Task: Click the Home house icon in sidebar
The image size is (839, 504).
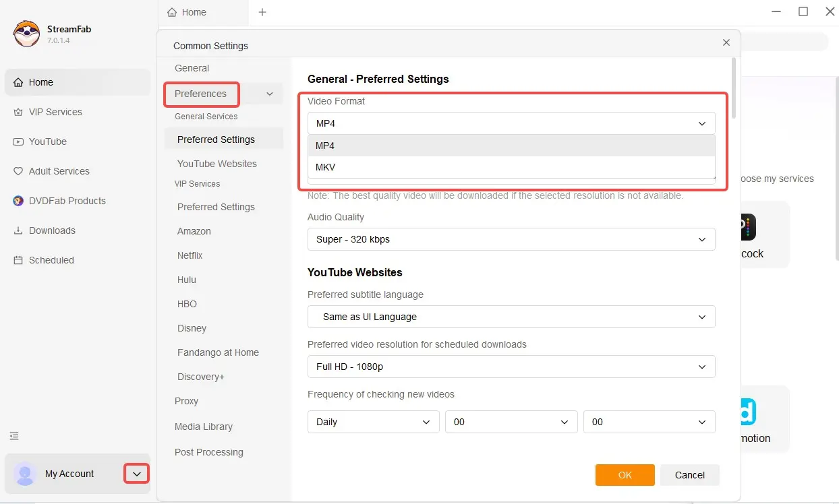Action: click(18, 82)
